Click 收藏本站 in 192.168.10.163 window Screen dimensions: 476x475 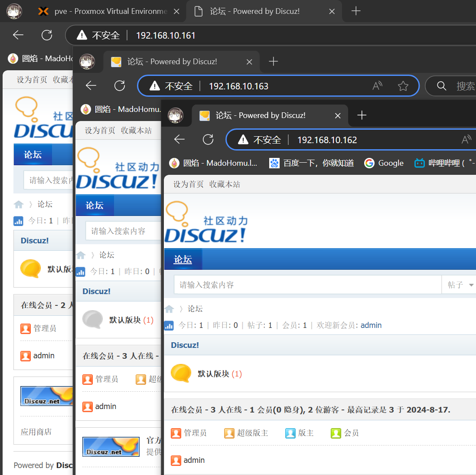[136, 131]
